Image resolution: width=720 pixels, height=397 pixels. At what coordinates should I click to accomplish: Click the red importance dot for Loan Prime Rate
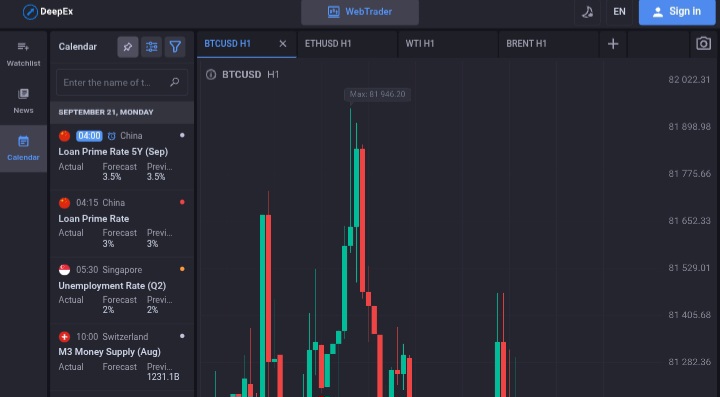182,202
